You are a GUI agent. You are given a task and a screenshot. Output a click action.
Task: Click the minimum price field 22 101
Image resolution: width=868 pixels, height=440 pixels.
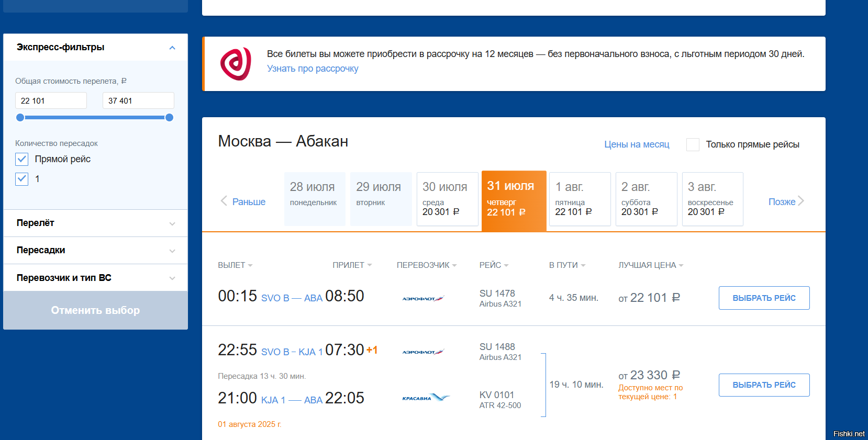tap(51, 100)
